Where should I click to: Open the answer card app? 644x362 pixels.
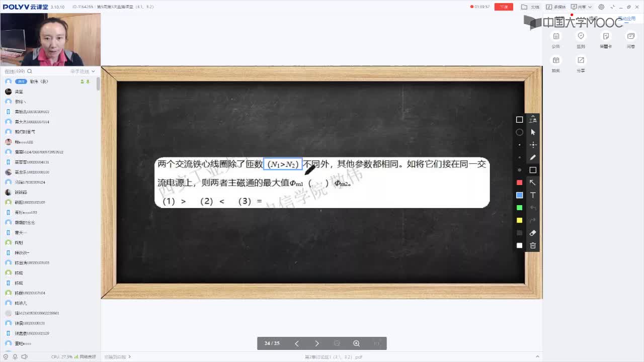(x=606, y=40)
